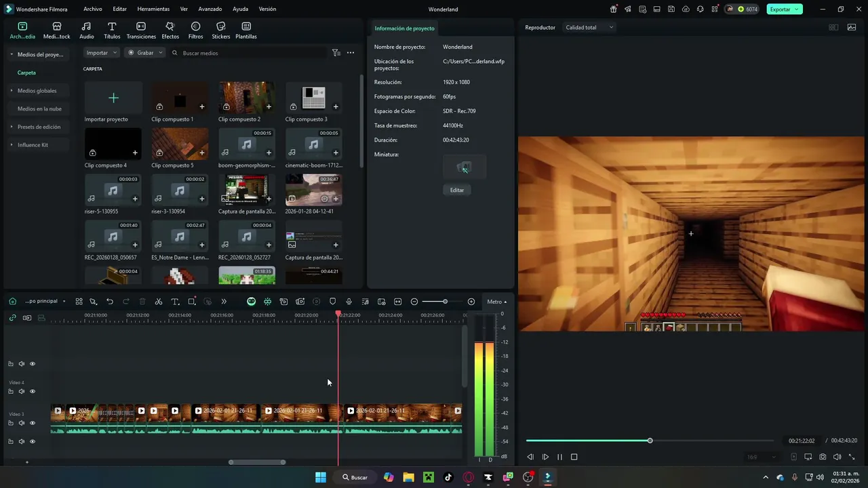The width and height of the screenshot is (868, 488).
Task: Open the Filtros tab
Action: pyautogui.click(x=195, y=30)
